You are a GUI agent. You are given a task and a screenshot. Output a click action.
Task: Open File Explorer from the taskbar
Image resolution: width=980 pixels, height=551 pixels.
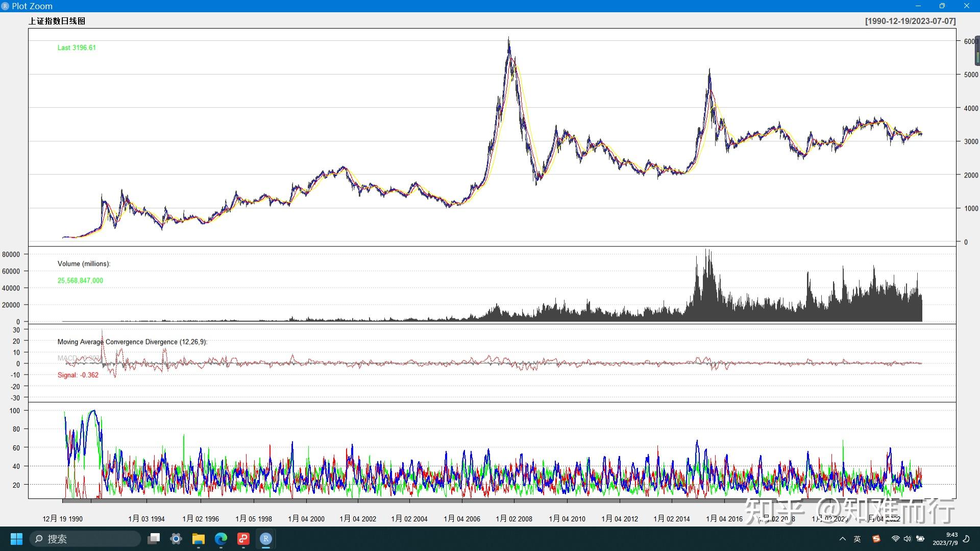tap(199, 539)
